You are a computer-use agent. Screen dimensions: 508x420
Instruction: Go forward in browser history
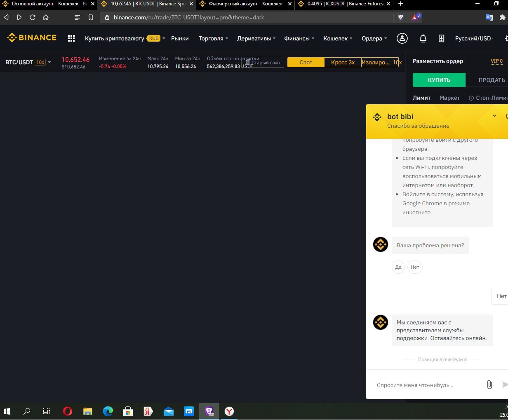pos(19,17)
